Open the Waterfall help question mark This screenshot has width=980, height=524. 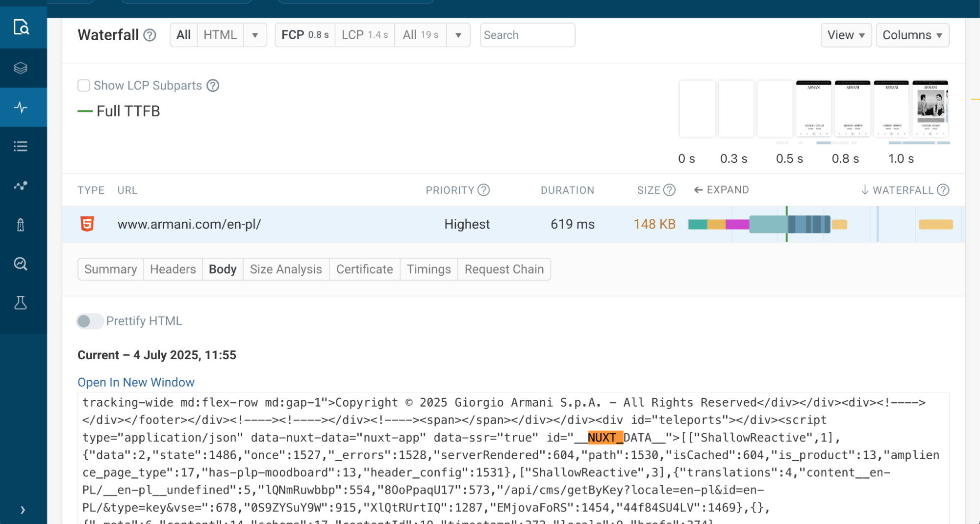(150, 35)
